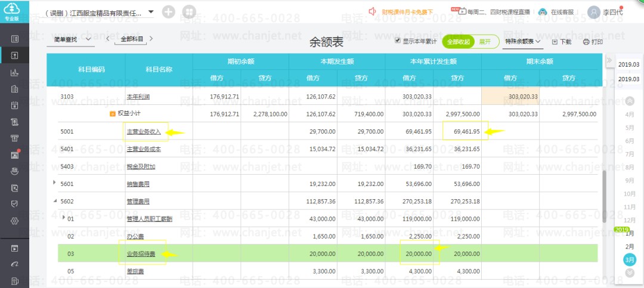Open the 特殊余额表 dropdown
Viewport: 644px width, 288px height.
pyautogui.click(x=522, y=42)
